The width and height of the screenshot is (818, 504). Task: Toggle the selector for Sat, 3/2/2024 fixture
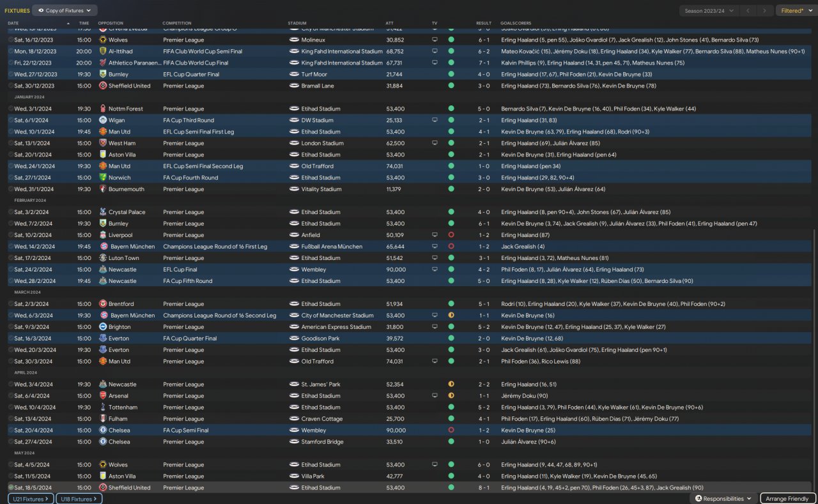coord(11,212)
